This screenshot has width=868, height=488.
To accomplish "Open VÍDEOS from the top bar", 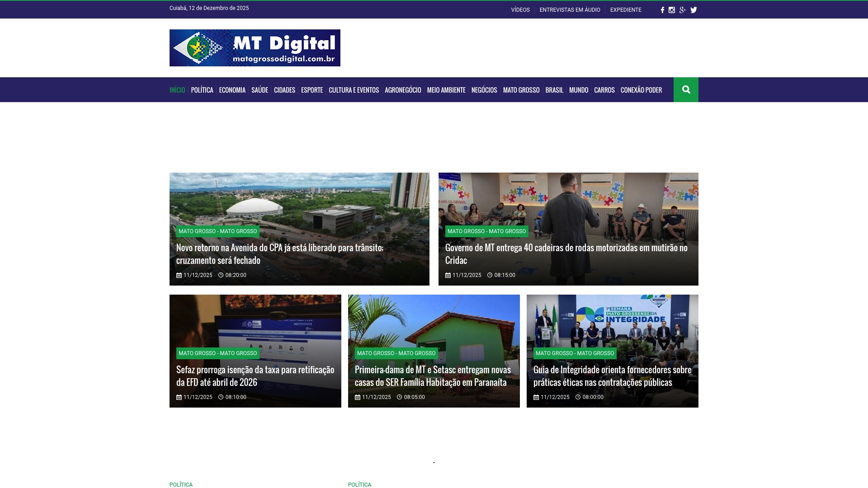I will 520,9.
